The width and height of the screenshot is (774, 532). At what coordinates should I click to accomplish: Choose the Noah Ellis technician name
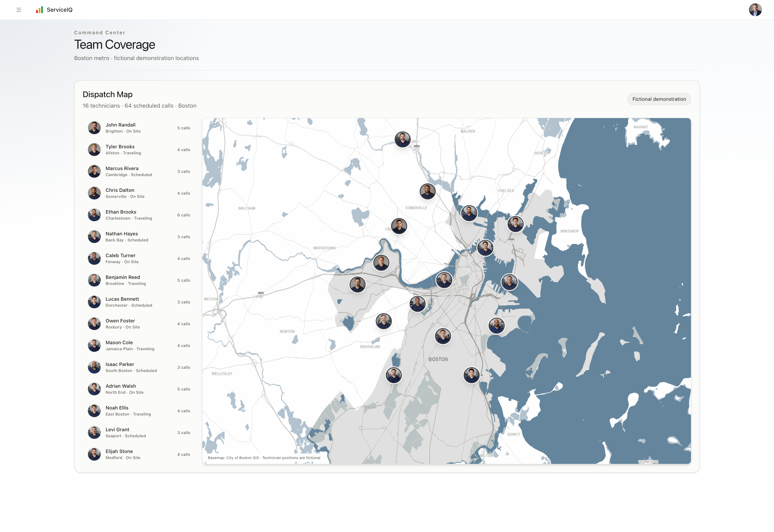pyautogui.click(x=117, y=408)
